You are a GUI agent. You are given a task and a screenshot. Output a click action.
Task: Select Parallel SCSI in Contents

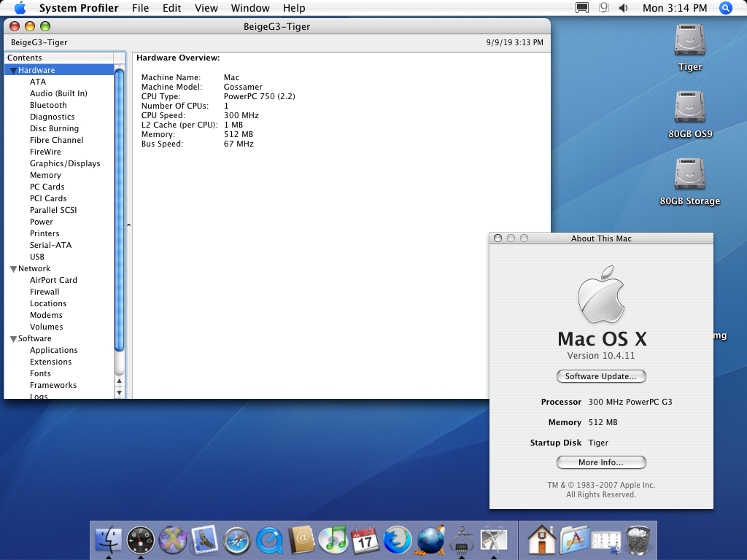coord(53,210)
